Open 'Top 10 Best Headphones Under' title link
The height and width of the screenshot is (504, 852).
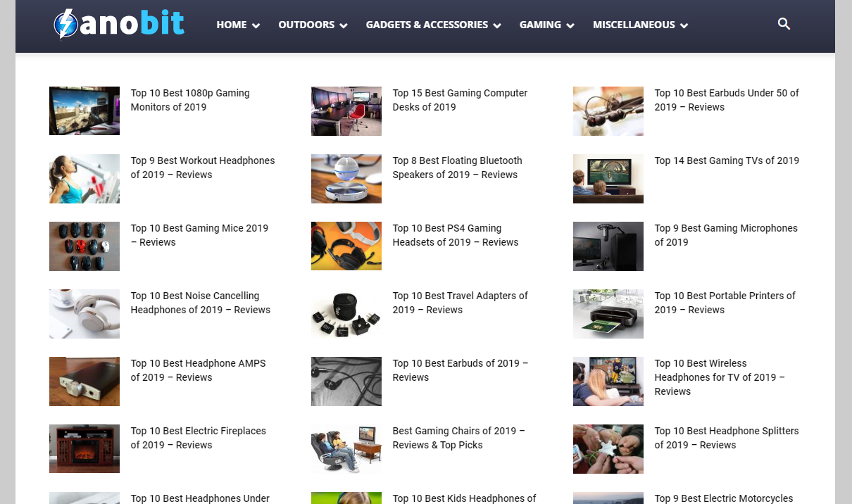point(200,498)
